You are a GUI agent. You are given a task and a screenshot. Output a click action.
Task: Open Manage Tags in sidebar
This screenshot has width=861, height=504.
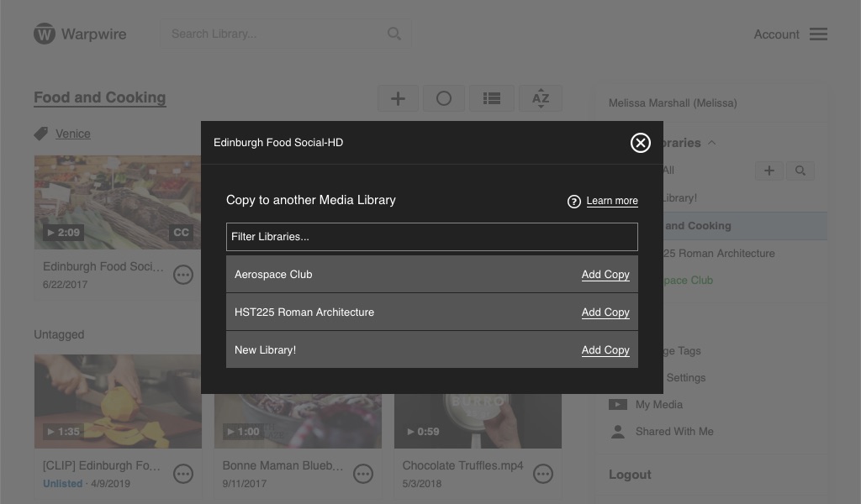[682, 350]
